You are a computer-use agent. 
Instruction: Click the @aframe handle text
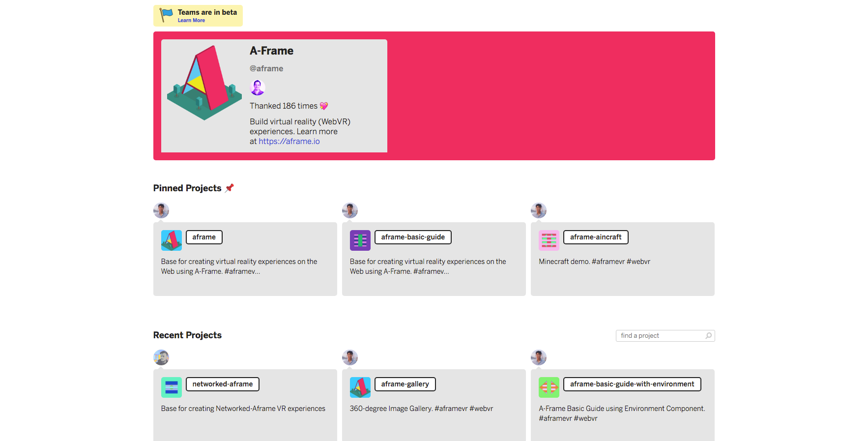click(266, 68)
